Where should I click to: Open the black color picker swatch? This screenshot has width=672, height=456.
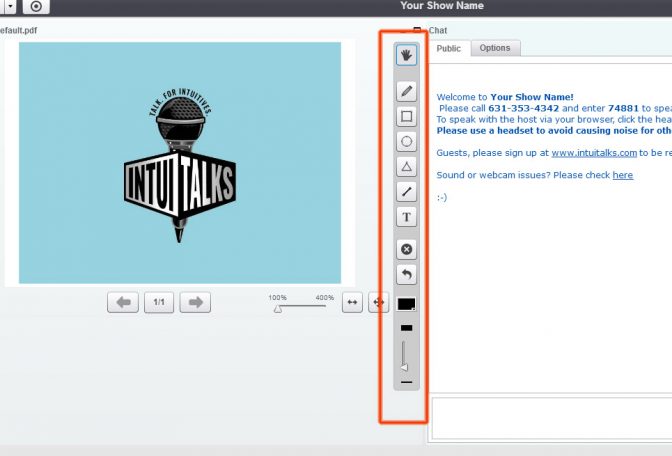(406, 304)
